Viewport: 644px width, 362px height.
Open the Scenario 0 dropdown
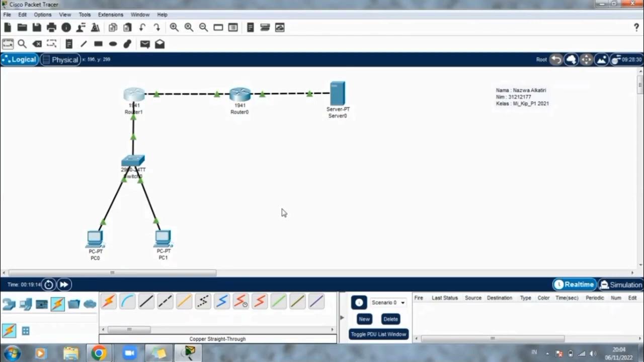click(x=388, y=303)
